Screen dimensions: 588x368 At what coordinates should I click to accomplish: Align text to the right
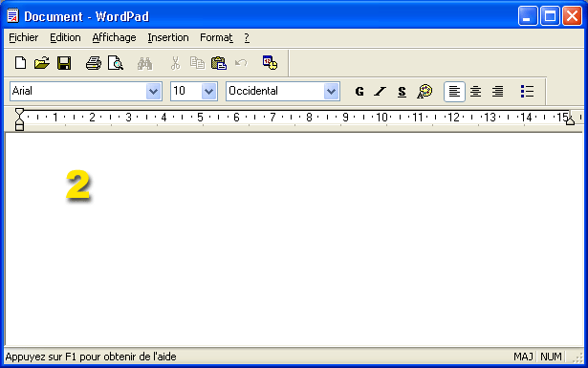tap(497, 92)
